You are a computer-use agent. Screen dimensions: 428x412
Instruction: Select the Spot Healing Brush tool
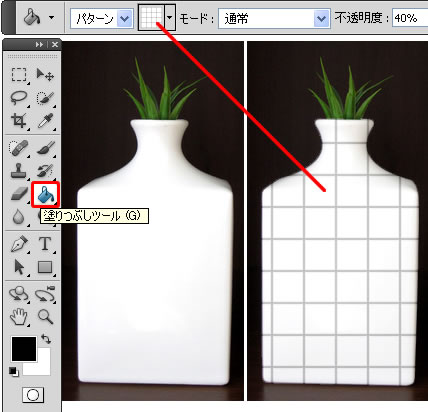click(19, 148)
